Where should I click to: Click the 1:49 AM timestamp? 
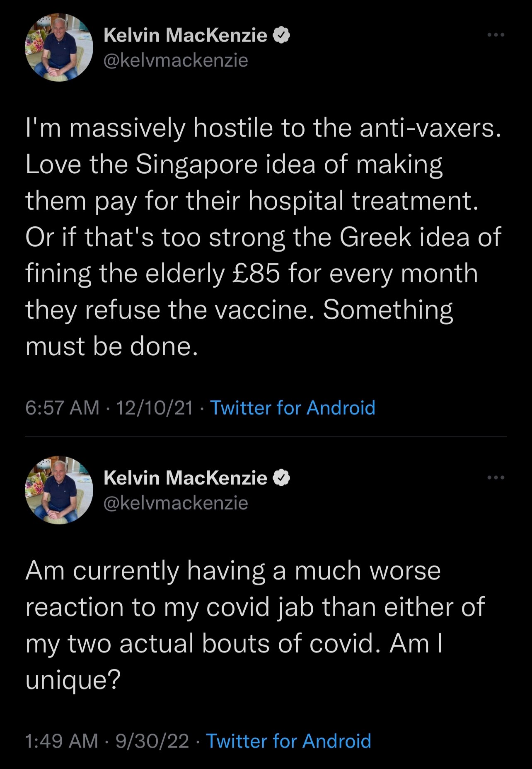click(x=60, y=741)
